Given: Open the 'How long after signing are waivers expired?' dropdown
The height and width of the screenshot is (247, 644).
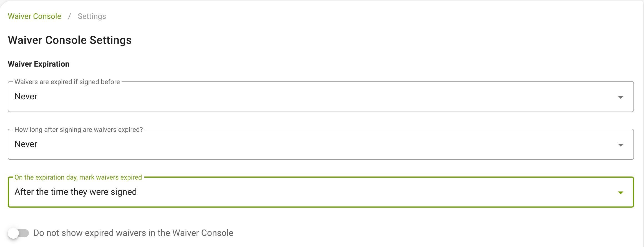Looking at the screenshot, I should click(321, 144).
